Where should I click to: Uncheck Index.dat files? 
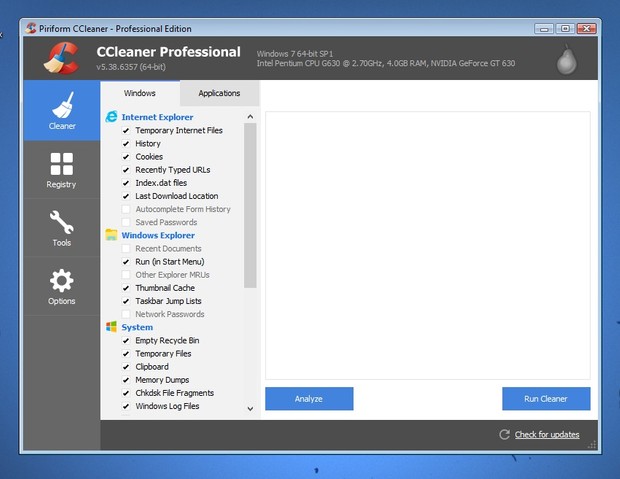pyautogui.click(x=126, y=183)
